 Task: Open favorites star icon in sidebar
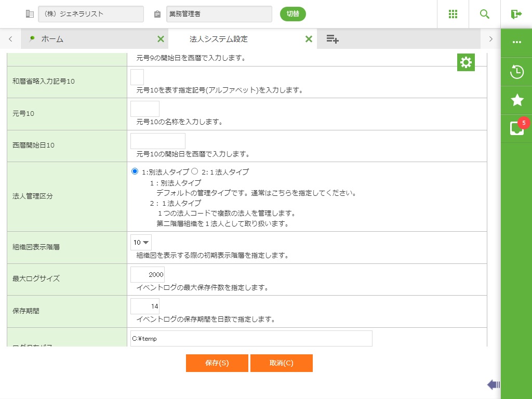516,100
